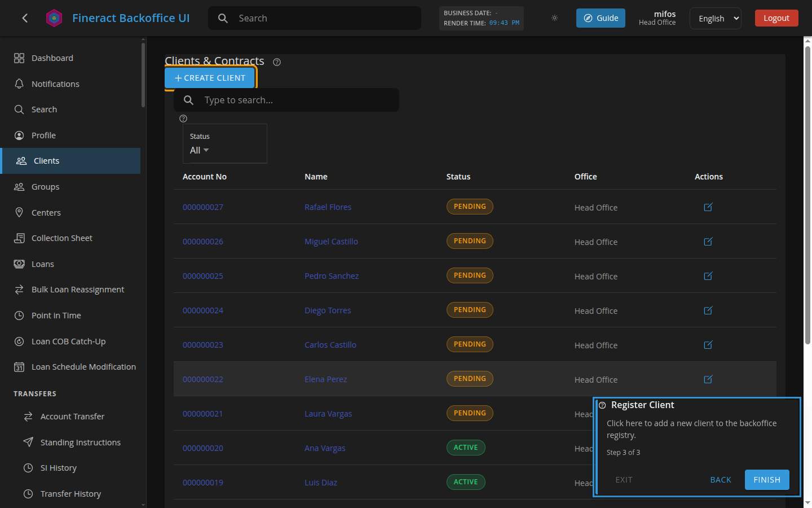Open the Status filter dropdown

225,144
